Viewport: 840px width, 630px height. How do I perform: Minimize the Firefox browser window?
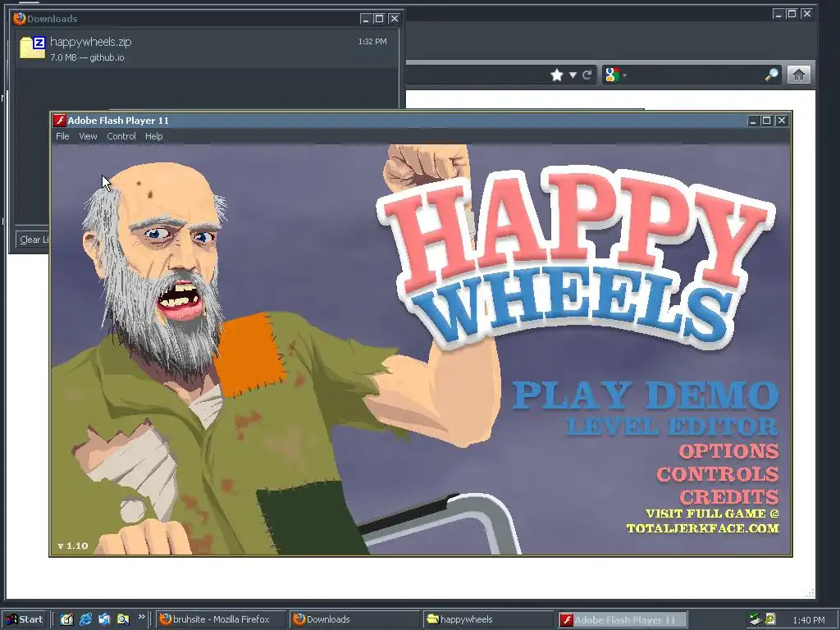(778, 14)
